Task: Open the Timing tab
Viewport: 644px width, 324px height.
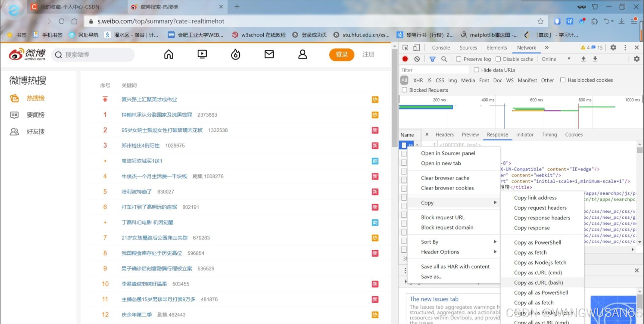Action: 549,134
